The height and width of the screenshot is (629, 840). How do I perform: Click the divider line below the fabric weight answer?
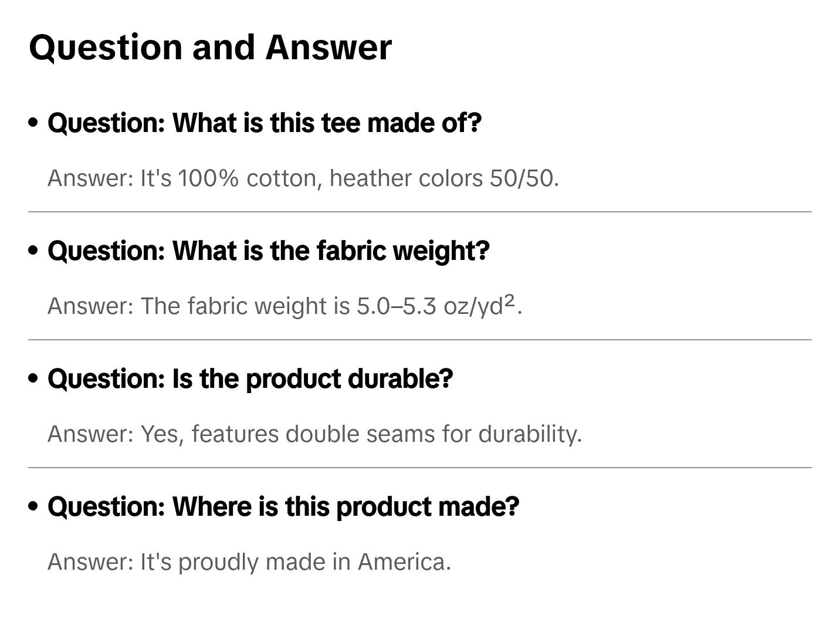tap(419, 340)
